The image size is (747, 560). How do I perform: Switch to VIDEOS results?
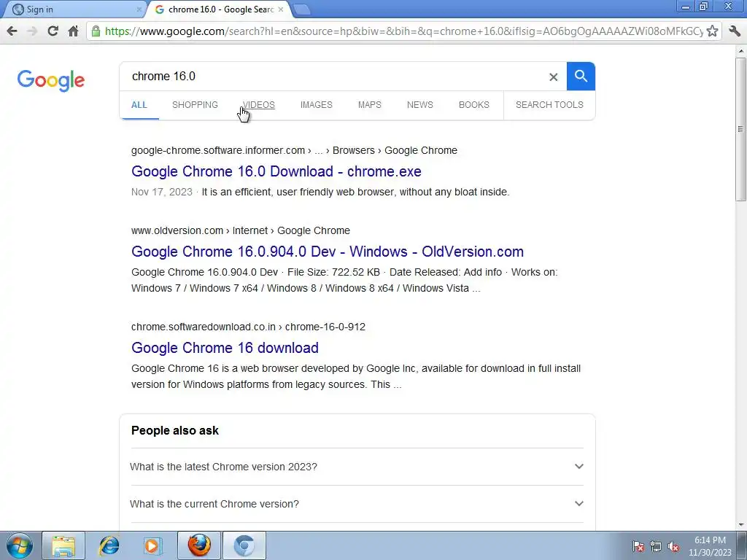pos(259,105)
